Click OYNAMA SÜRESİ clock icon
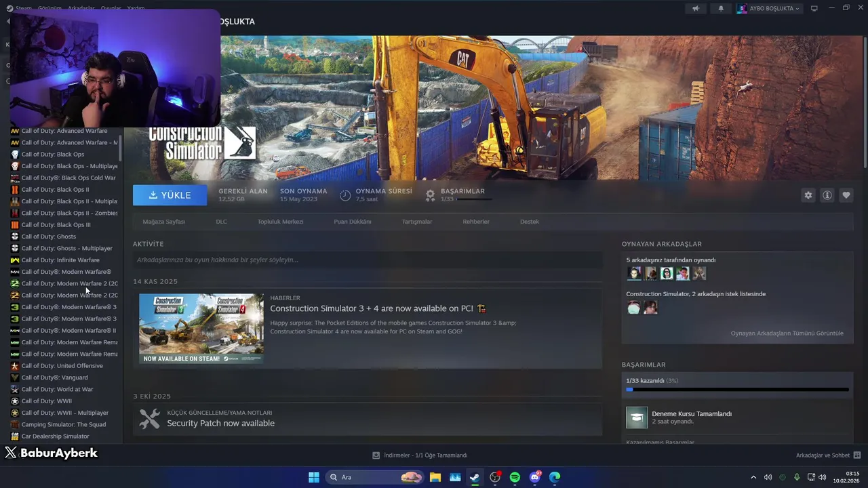The width and height of the screenshot is (868, 488). click(x=345, y=195)
